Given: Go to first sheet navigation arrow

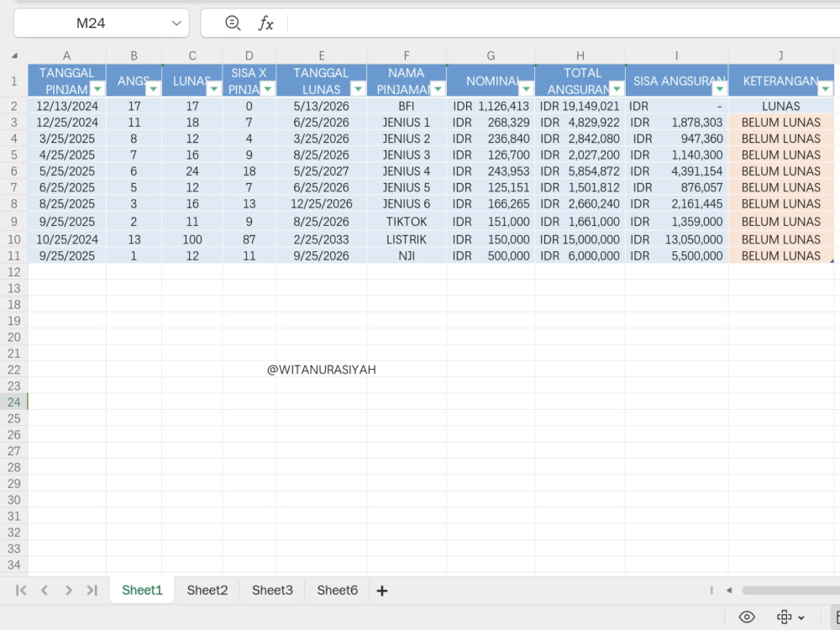Looking at the screenshot, I should click(x=21, y=591).
